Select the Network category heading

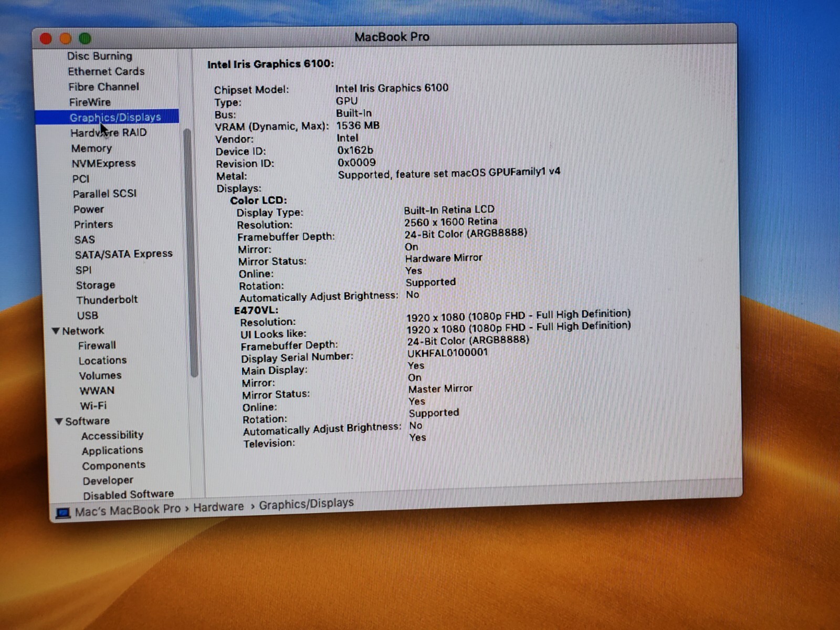coord(83,331)
